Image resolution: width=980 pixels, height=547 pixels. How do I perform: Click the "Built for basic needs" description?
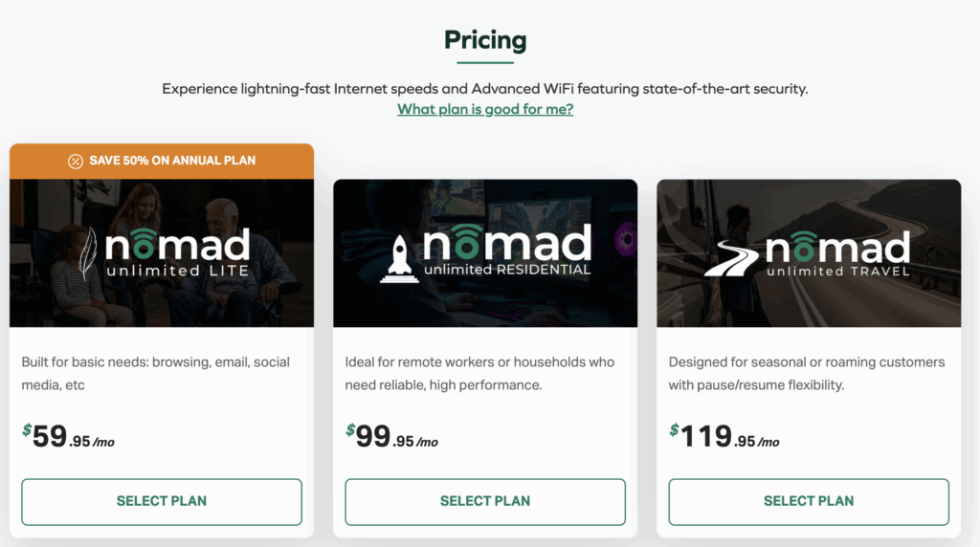(156, 373)
